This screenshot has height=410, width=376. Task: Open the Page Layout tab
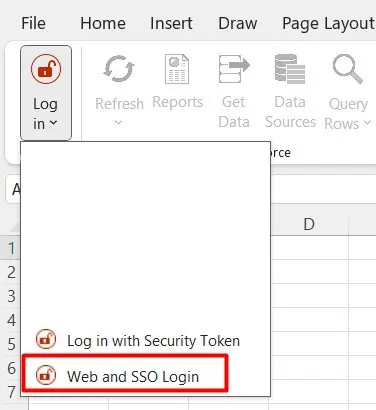329,23
